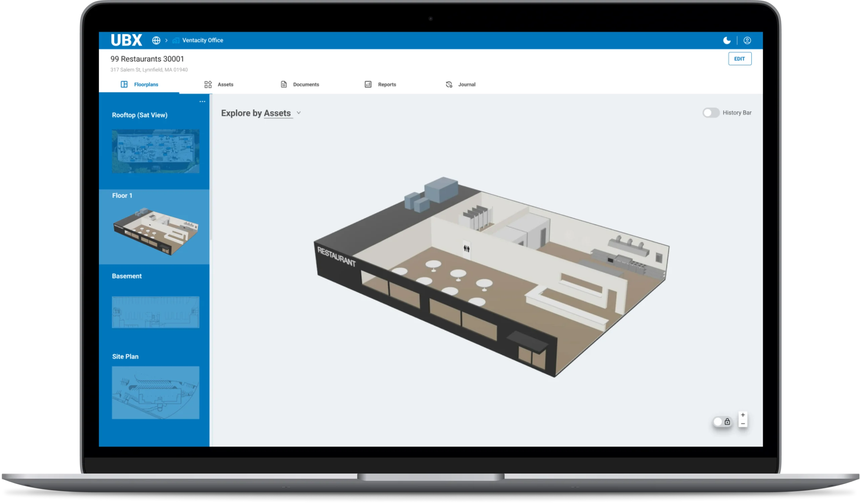
Task: Expand the breadcrumb chevron next to globe
Action: coord(166,40)
